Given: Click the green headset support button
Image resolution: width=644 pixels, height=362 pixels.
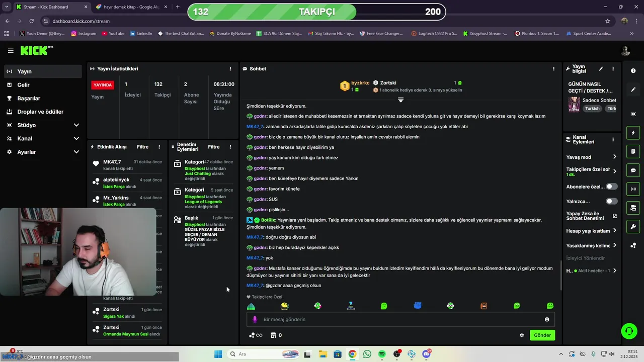Looking at the screenshot, I should [629, 331].
